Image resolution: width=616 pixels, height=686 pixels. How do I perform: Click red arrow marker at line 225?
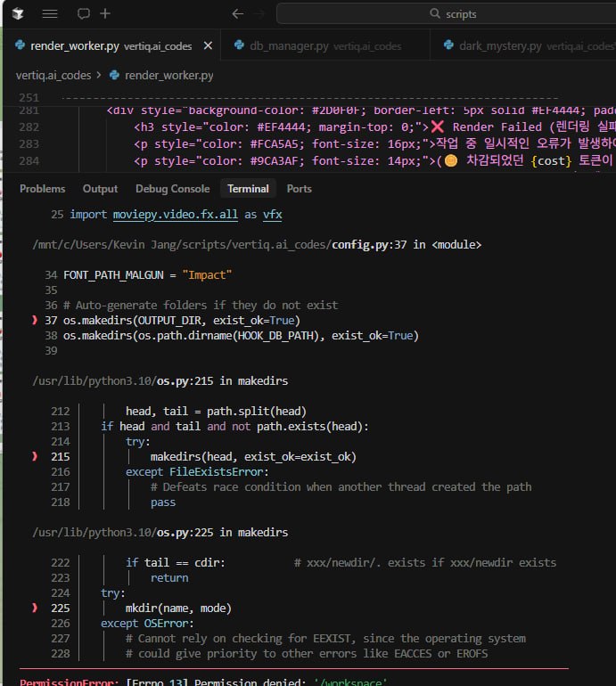tap(35, 608)
